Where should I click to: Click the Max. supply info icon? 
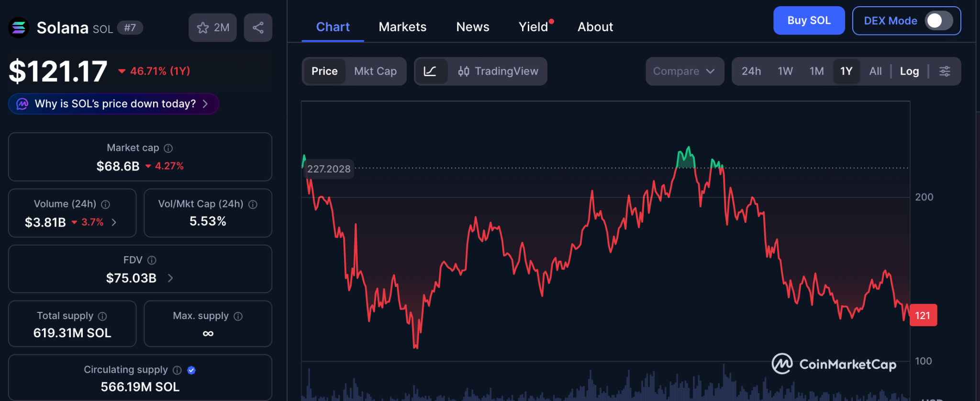click(x=238, y=316)
